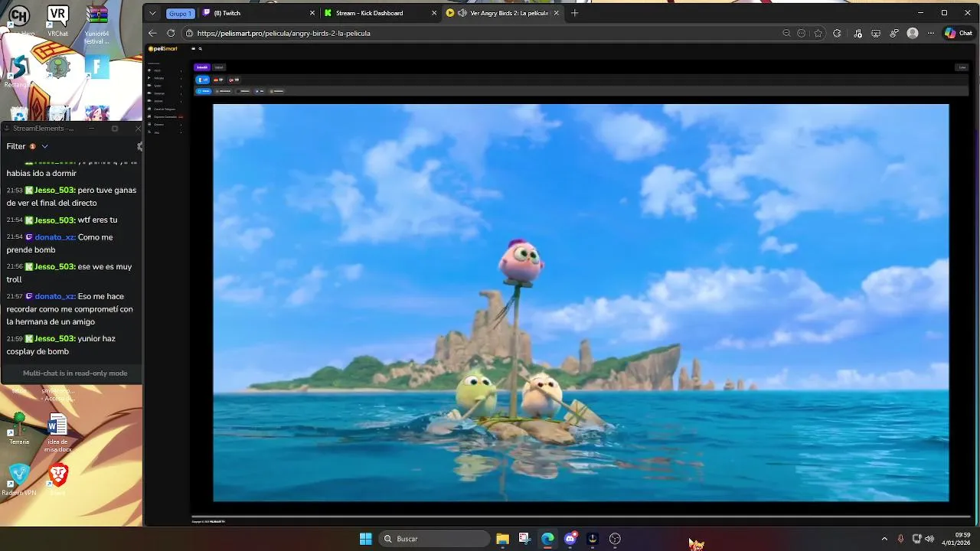Click the button at top right of page

point(962,67)
